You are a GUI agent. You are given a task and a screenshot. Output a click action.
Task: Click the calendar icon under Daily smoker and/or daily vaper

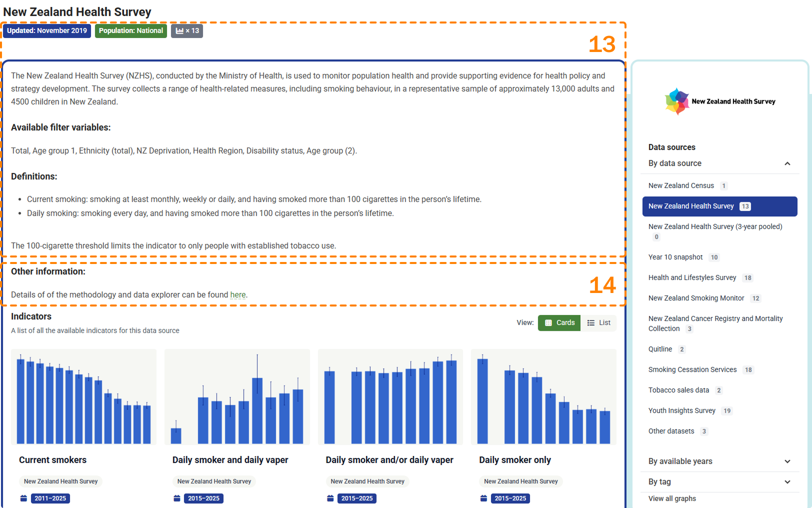pyautogui.click(x=329, y=498)
